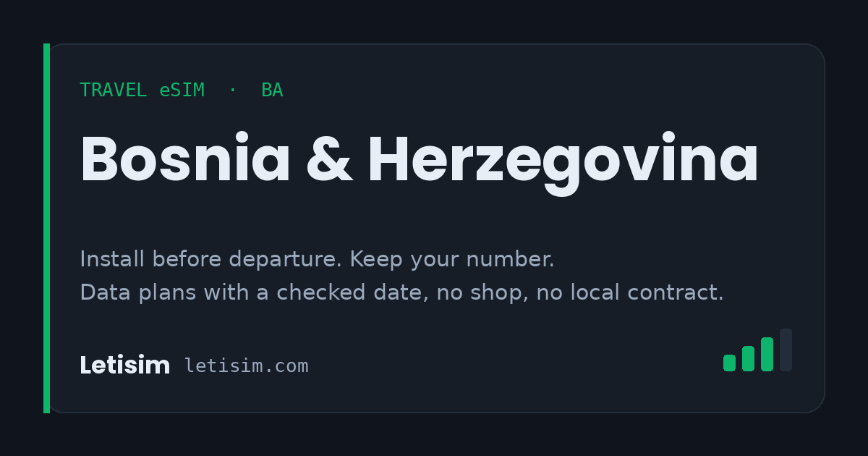Screen dimensions: 868x456
Task: Click the dot separator after eSIM
Action: pos(233,90)
